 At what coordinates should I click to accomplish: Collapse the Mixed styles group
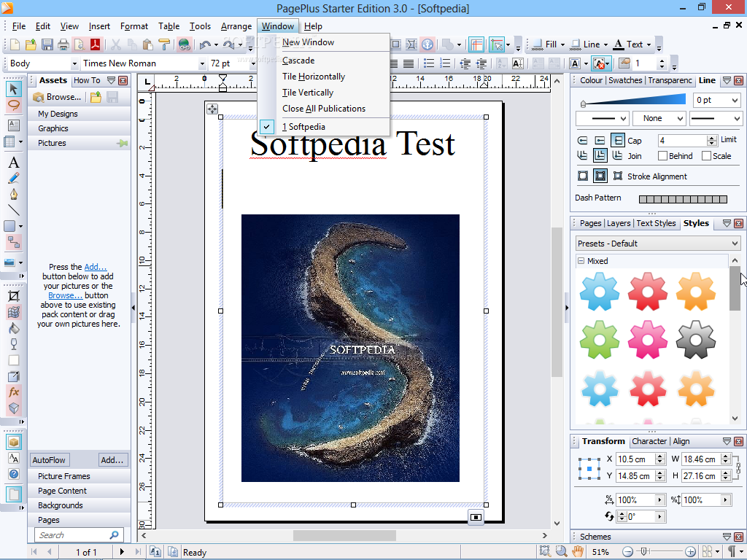[581, 261]
